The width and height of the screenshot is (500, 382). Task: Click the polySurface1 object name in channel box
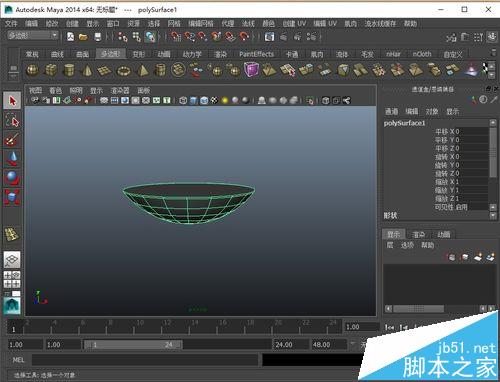click(x=405, y=123)
